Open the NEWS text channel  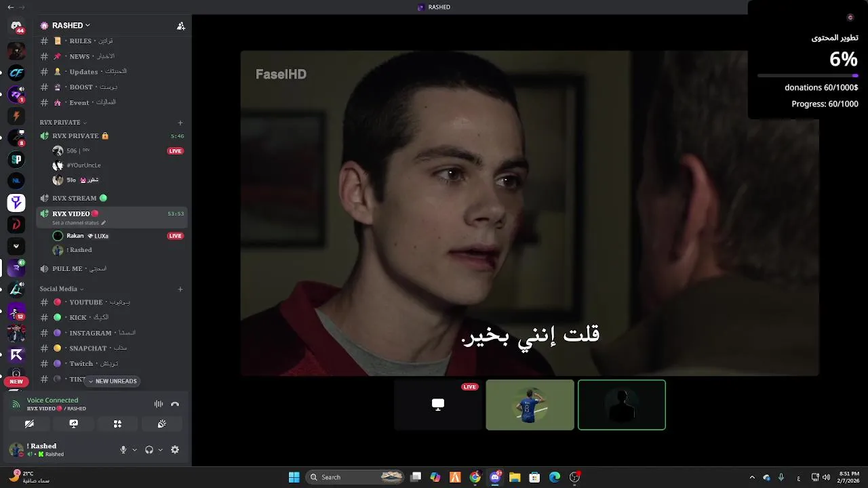(x=112, y=56)
